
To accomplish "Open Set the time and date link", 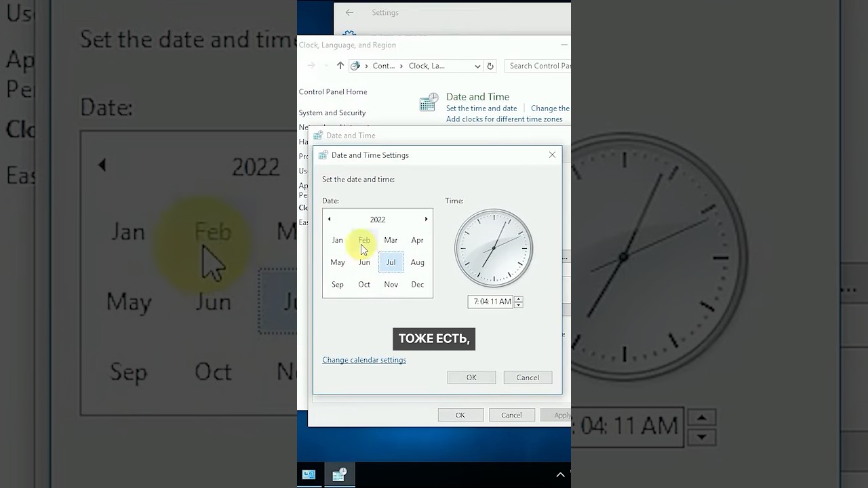I will (481, 108).
